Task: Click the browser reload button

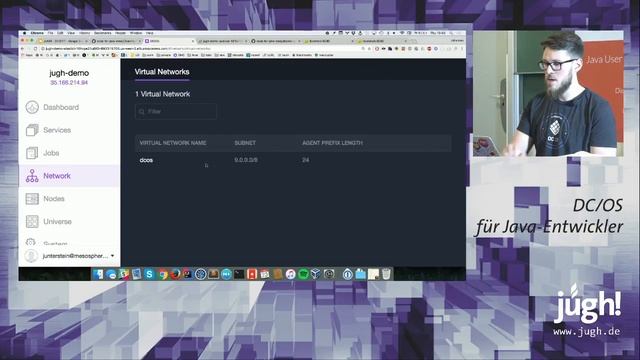Action: pos(36,49)
